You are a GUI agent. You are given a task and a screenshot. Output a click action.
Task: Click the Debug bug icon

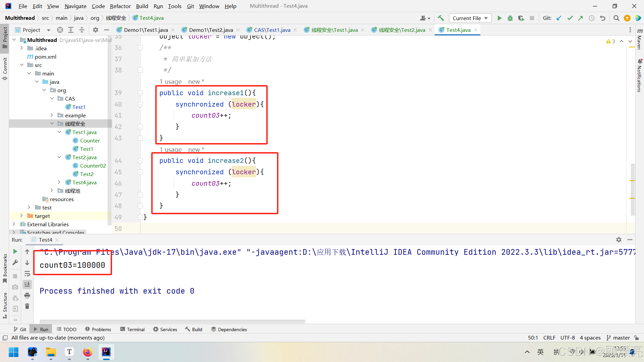click(510, 18)
